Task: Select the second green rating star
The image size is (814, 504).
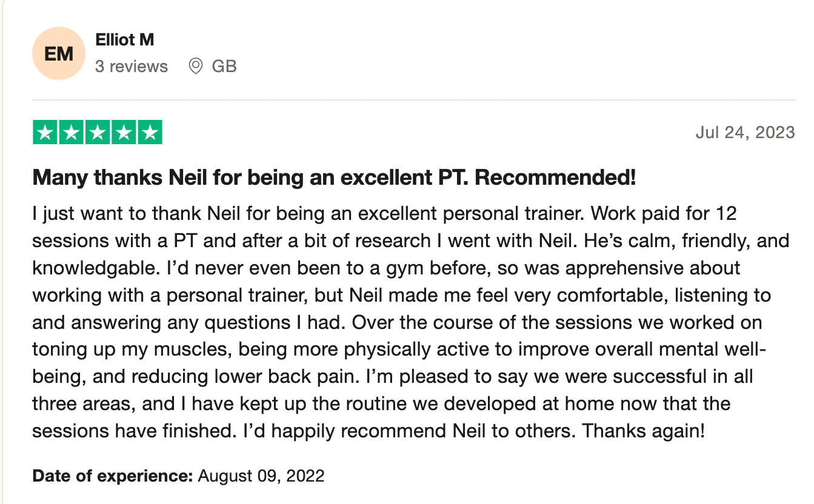Action: (71, 133)
